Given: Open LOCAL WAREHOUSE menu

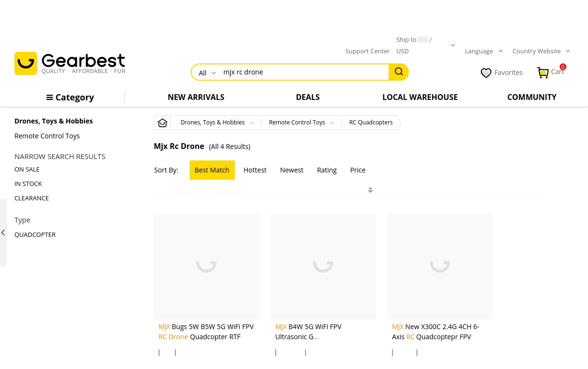Looking at the screenshot, I should coord(420,97).
